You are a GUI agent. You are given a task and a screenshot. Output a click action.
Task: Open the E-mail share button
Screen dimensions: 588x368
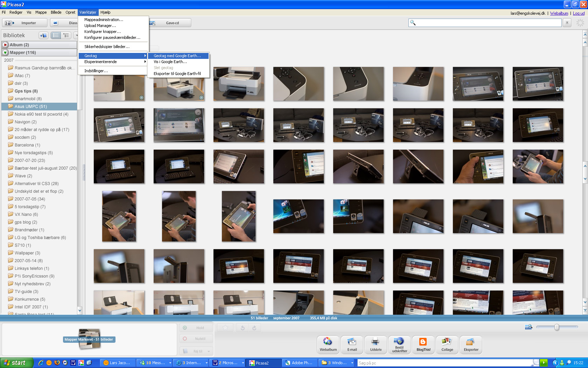352,345
